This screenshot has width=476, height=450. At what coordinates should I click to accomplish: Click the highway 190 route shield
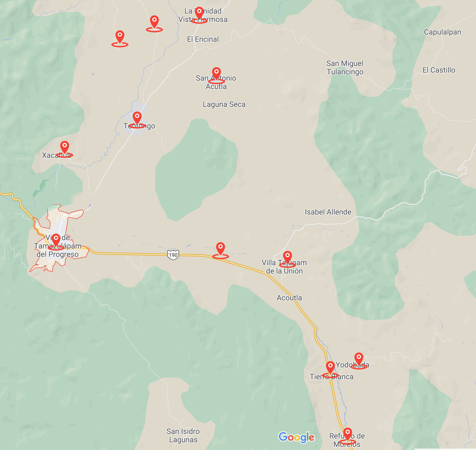point(173,255)
